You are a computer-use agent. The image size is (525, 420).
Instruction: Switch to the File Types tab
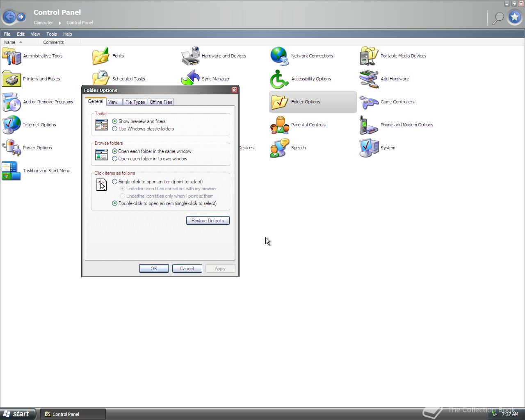(135, 102)
